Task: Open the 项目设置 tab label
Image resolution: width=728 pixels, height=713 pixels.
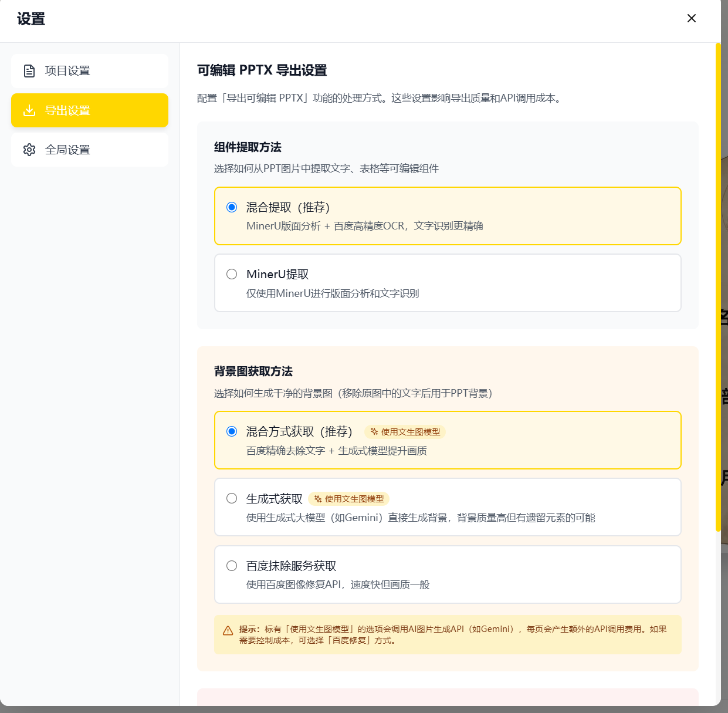Action: (67, 71)
